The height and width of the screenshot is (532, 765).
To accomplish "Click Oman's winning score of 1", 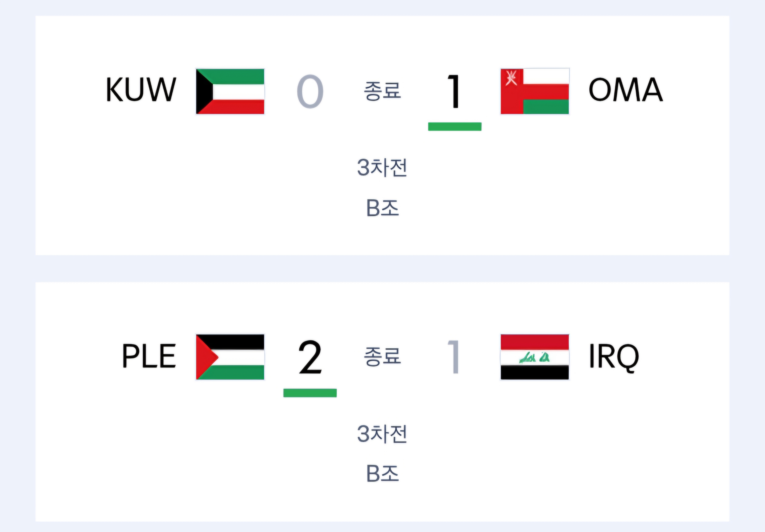I will point(454,91).
